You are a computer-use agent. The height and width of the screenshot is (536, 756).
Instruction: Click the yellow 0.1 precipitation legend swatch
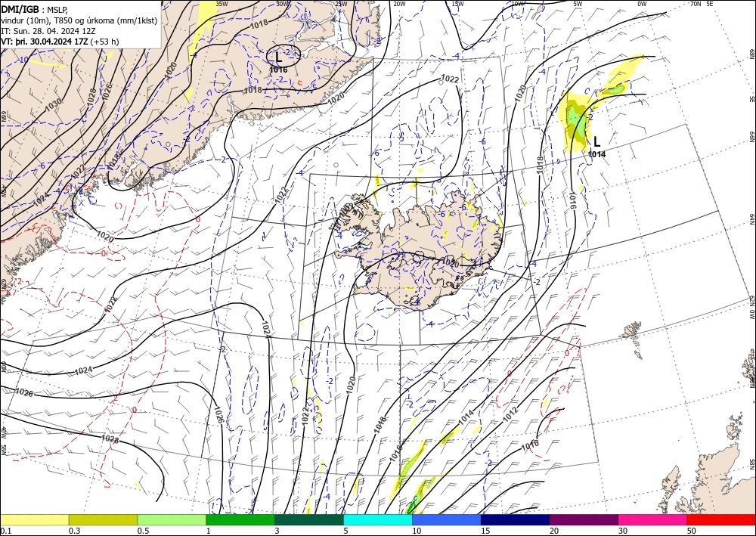tap(34, 519)
